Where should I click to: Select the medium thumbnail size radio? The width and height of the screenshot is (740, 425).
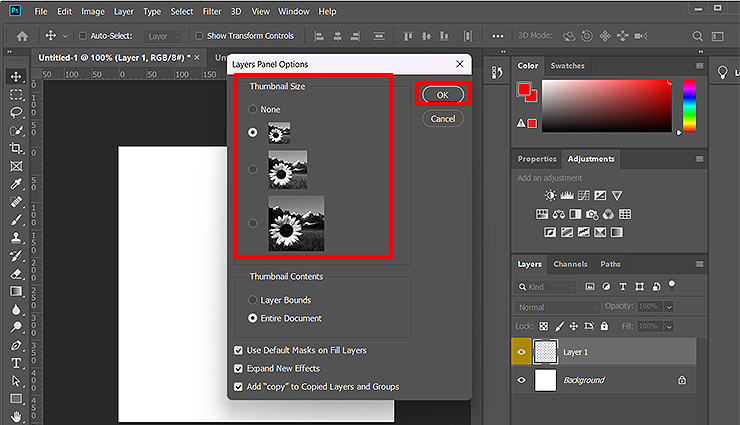click(253, 169)
